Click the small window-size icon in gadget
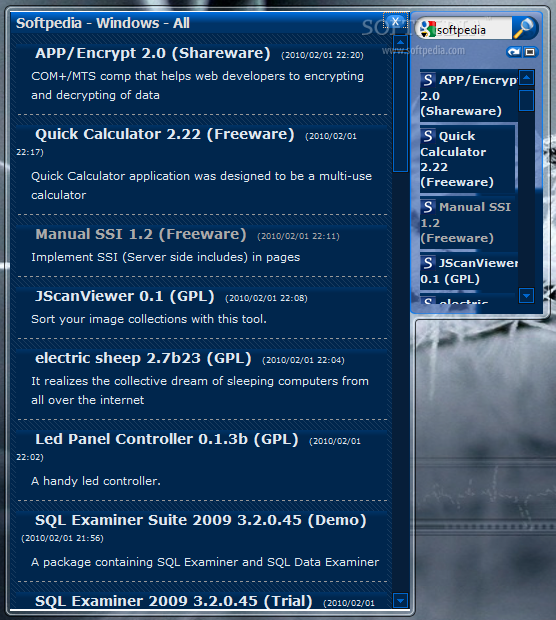This screenshot has height=620, width=556. (530, 52)
